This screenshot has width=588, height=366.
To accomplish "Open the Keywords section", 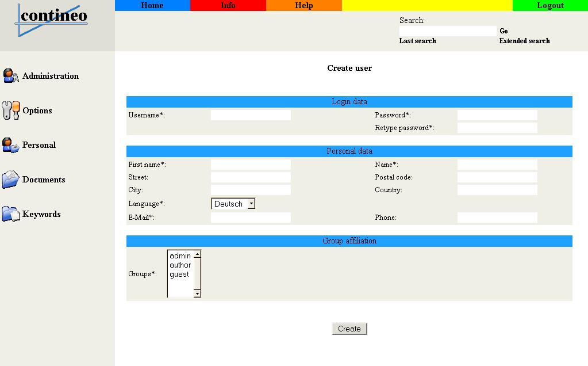I will pyautogui.click(x=41, y=213).
